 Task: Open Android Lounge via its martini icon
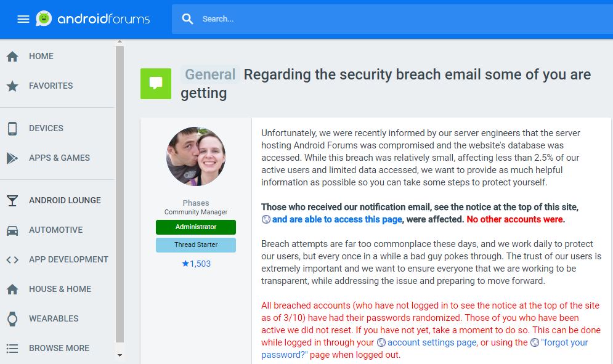coord(13,200)
